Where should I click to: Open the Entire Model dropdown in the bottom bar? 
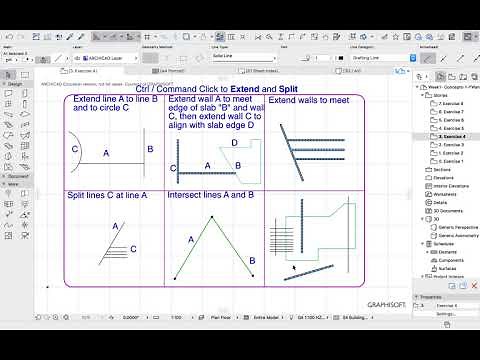pyautogui.click(x=266, y=317)
